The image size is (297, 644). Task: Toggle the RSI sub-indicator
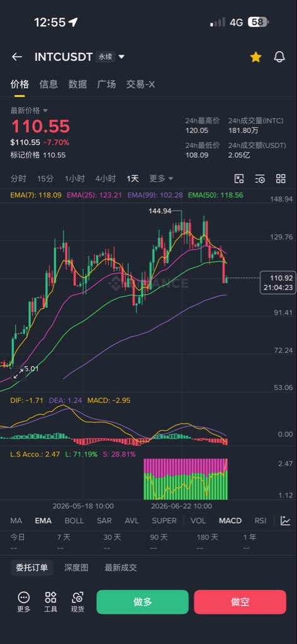pyautogui.click(x=260, y=521)
